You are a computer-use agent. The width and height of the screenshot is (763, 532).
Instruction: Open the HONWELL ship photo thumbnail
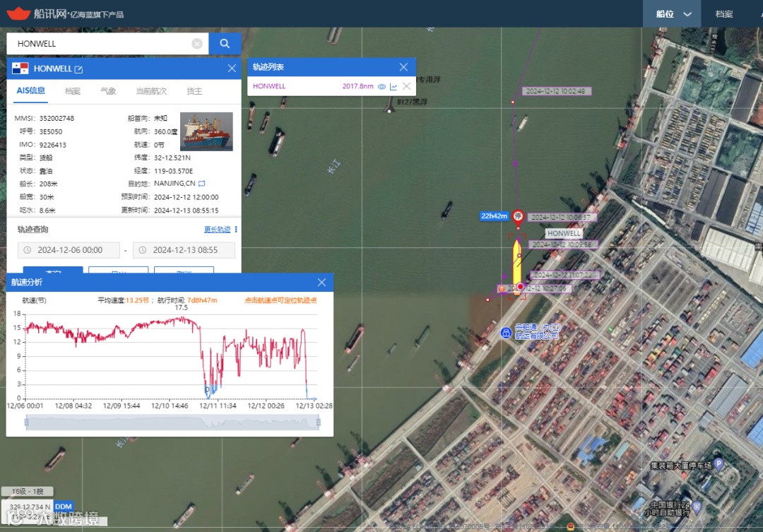206,131
